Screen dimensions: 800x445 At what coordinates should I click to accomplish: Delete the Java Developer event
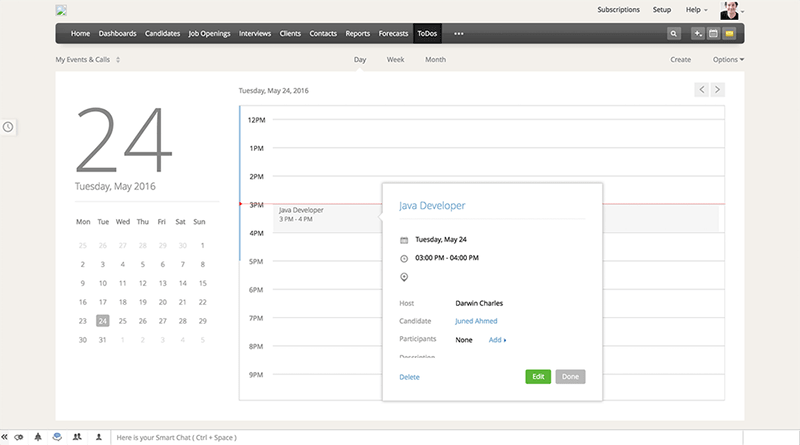point(409,377)
